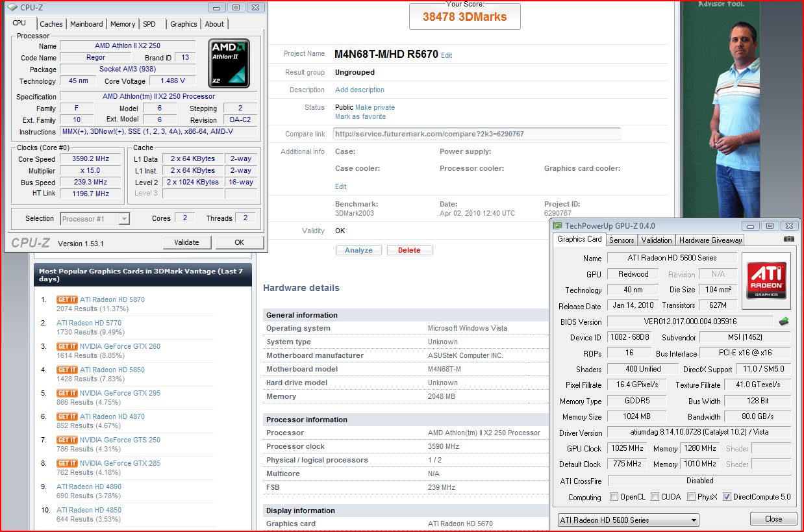Viewport: 804px width, 532px height.
Task: Open the ATI Radeon HD 5600 Series dropdown
Action: (629, 520)
